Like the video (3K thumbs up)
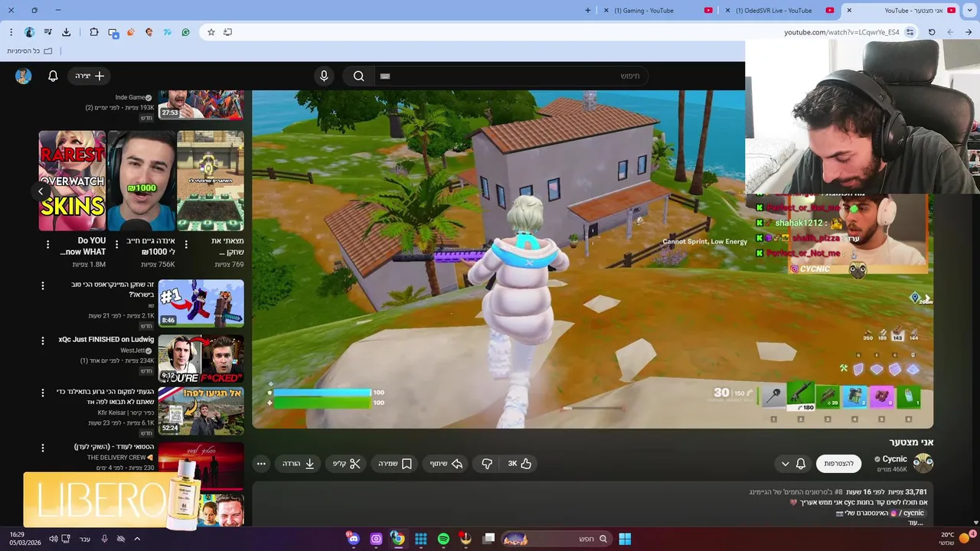This screenshot has height=551, width=980. click(x=520, y=464)
